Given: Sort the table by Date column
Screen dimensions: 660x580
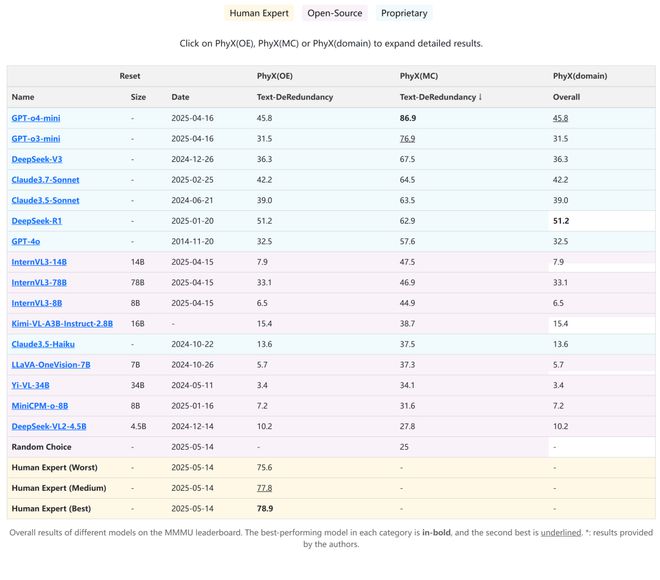Looking at the screenshot, I should pos(180,97).
